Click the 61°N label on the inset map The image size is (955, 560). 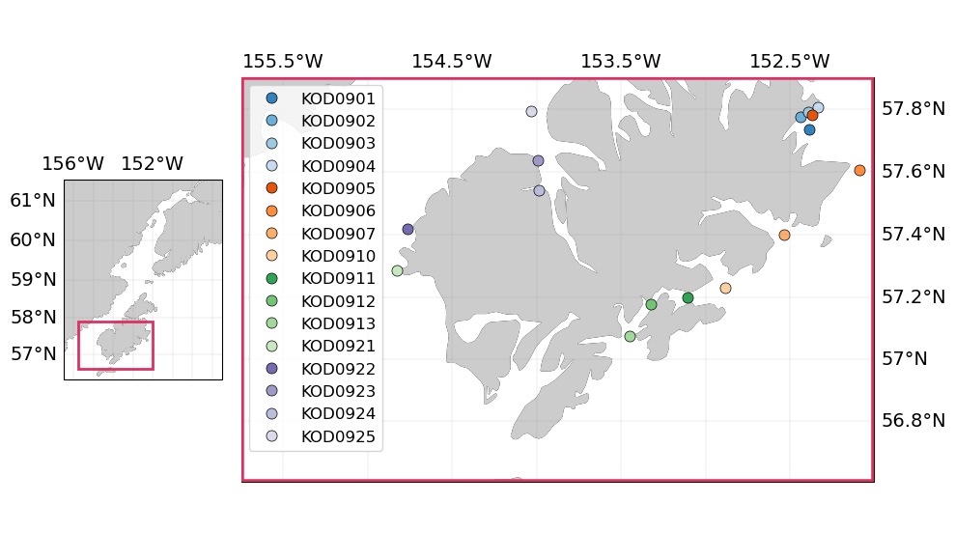(33, 201)
